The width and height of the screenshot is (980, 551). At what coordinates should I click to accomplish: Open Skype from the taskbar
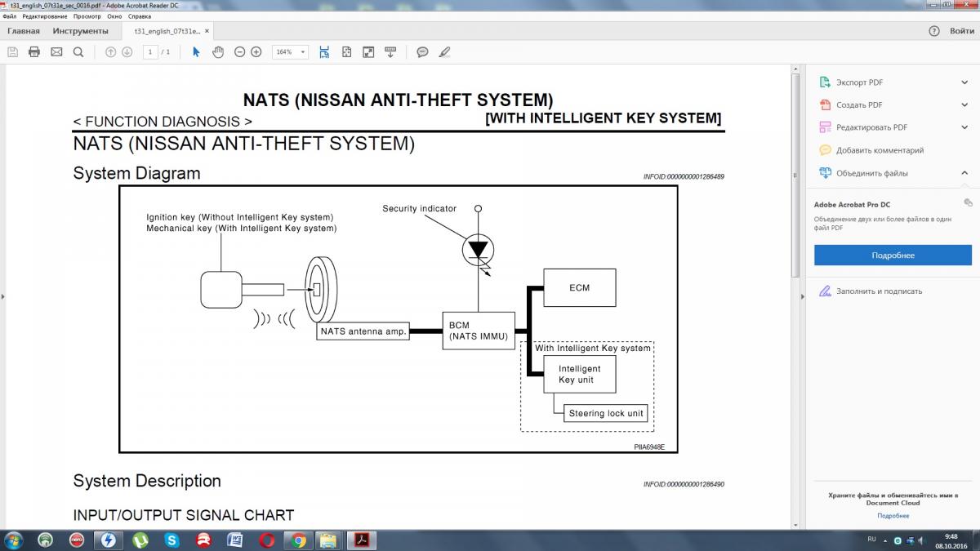[171, 540]
